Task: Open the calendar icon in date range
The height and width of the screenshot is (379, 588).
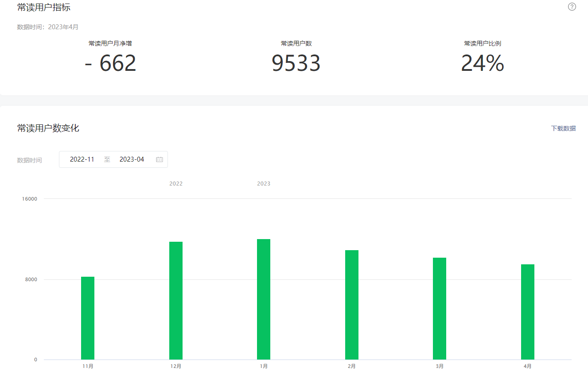Action: [160, 159]
